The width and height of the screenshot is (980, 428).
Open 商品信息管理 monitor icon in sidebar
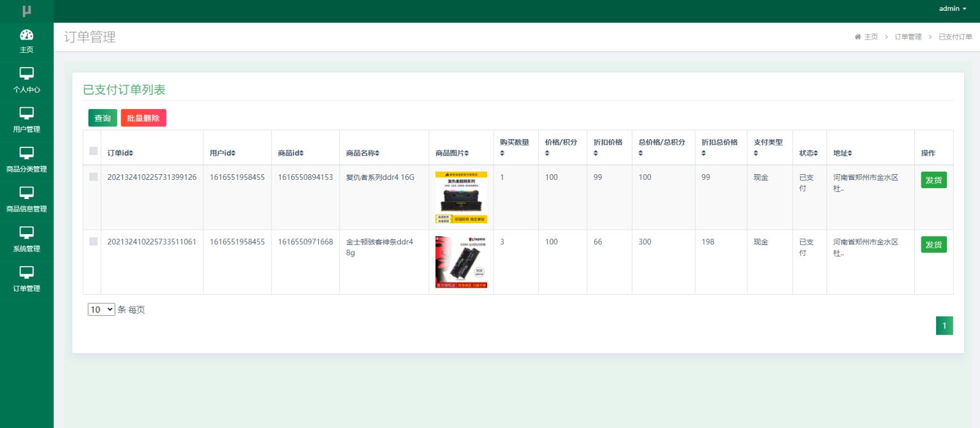[x=27, y=193]
